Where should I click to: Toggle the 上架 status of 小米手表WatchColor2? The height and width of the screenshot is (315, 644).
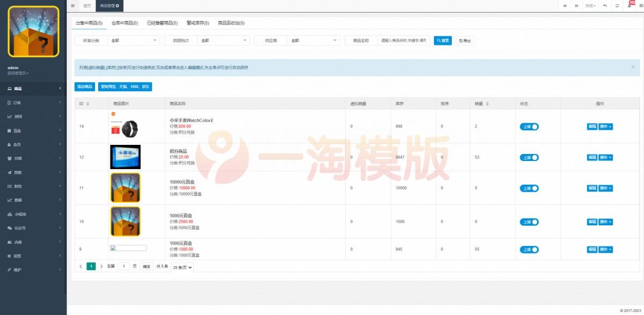coord(529,126)
